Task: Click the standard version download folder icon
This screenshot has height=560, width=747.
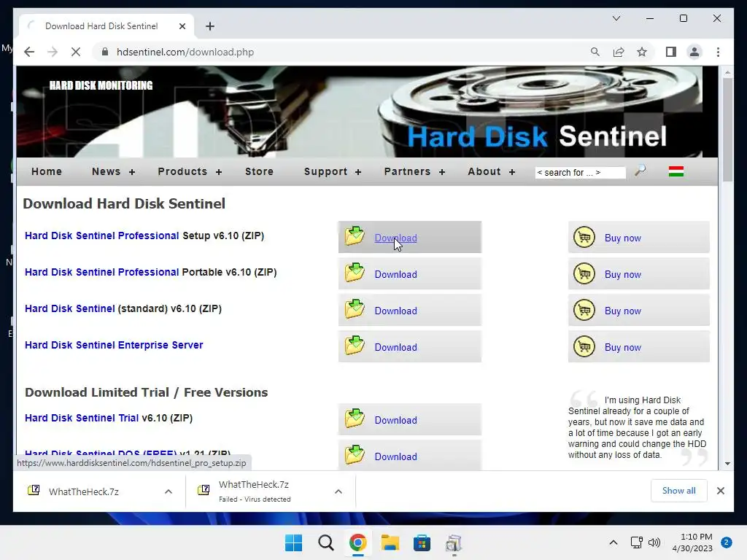Action: coord(355,309)
